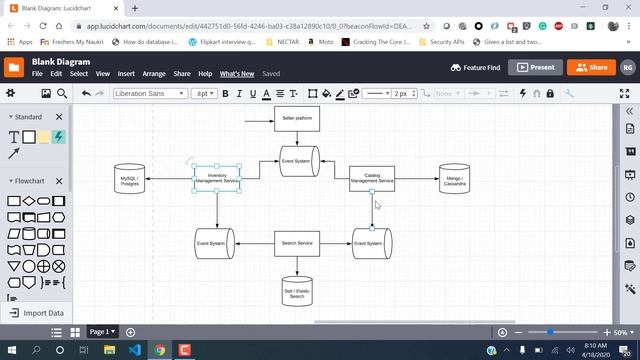Viewport: 640px width, 360px height.
Task: Collapse the Standard shapes section
Action: 11,117
